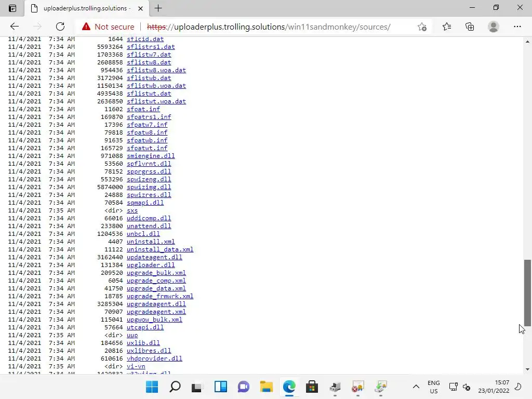Open uninstall.xml link
532x399 pixels.
[x=151, y=242]
